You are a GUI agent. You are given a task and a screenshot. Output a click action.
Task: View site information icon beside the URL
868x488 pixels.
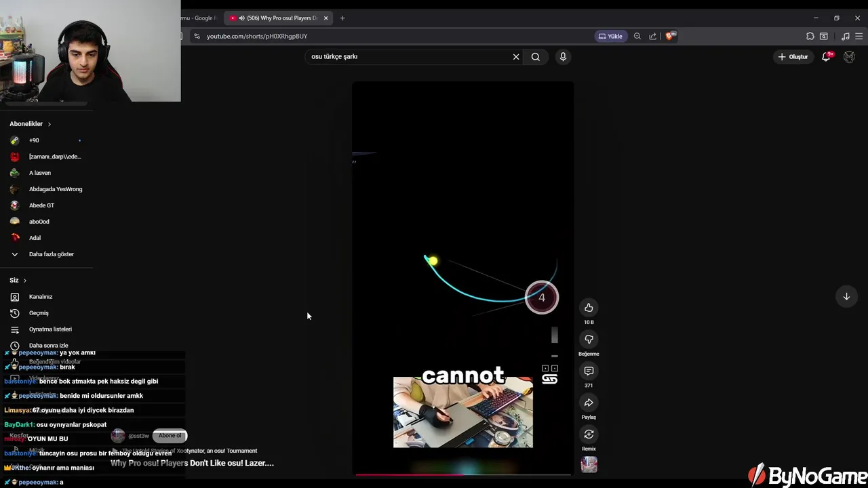(x=197, y=36)
